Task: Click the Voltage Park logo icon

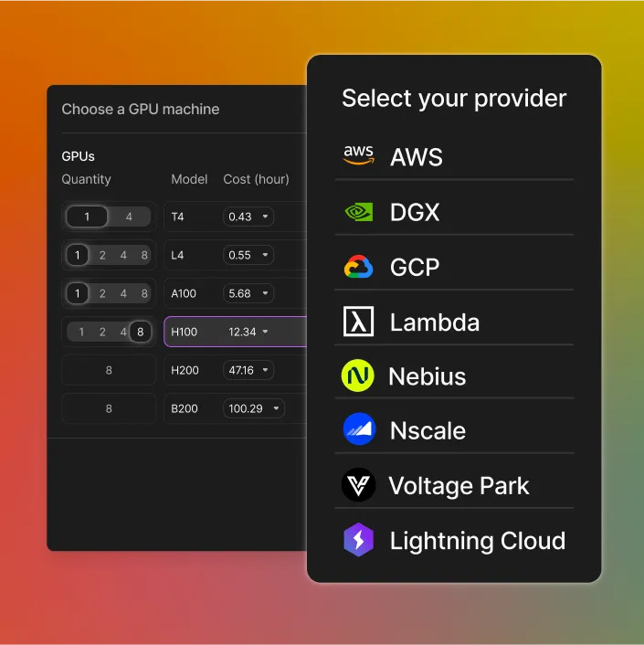Action: pos(358,484)
